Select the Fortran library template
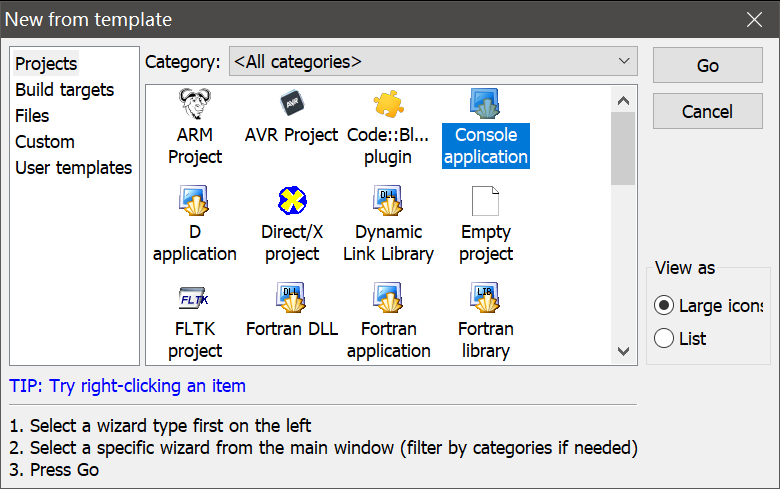The height and width of the screenshot is (489, 780). (485, 298)
